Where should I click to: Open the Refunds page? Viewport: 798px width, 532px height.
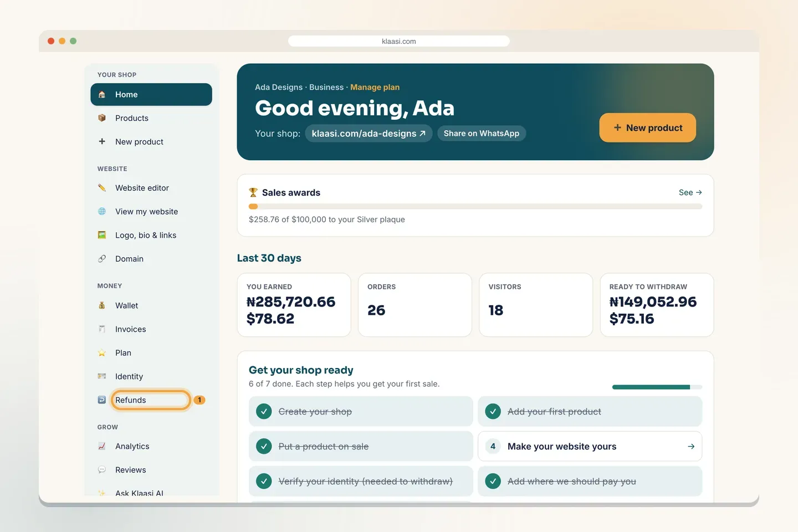151,400
